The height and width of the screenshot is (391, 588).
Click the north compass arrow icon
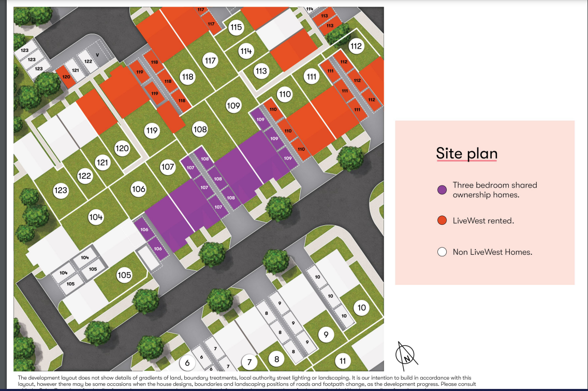[406, 353]
